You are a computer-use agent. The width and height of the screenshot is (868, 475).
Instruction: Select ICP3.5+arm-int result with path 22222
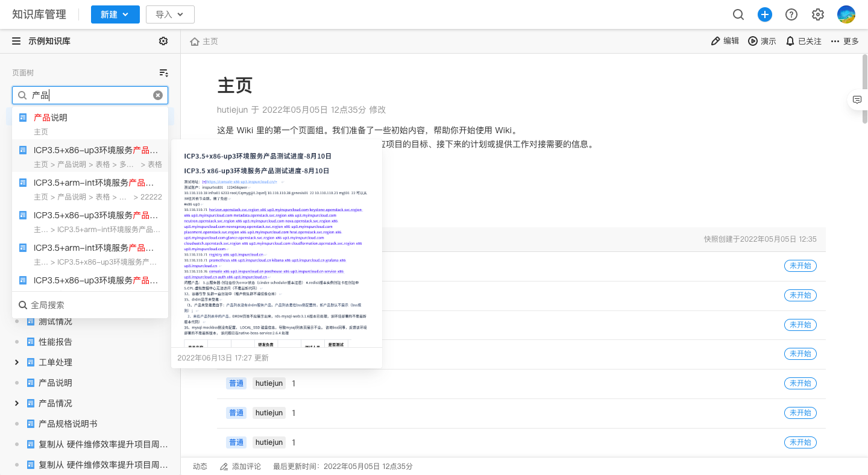click(90, 189)
